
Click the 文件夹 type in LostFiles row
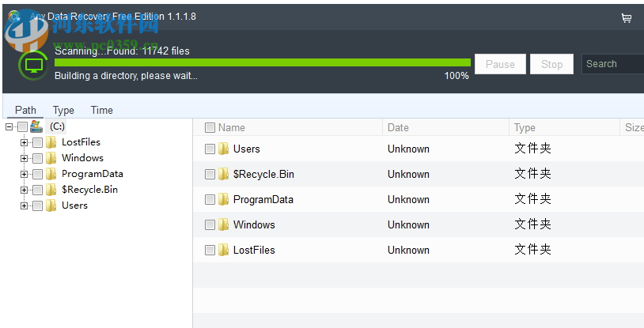click(532, 250)
